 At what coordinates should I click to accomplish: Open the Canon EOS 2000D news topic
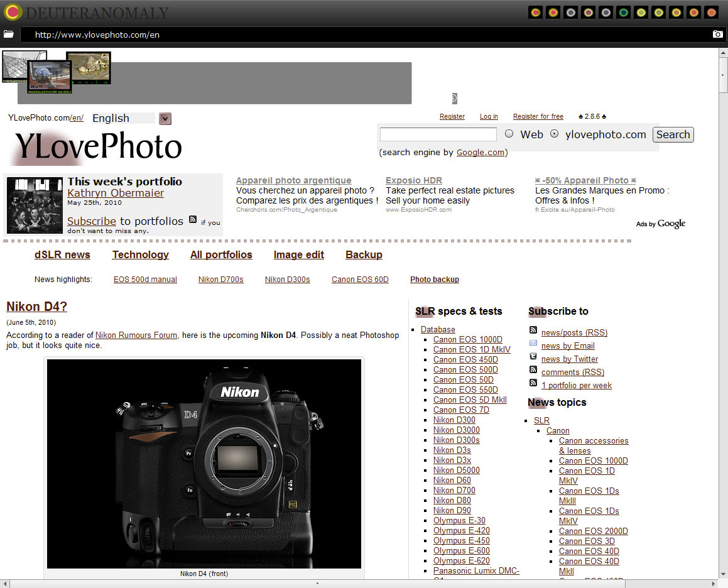(594, 531)
